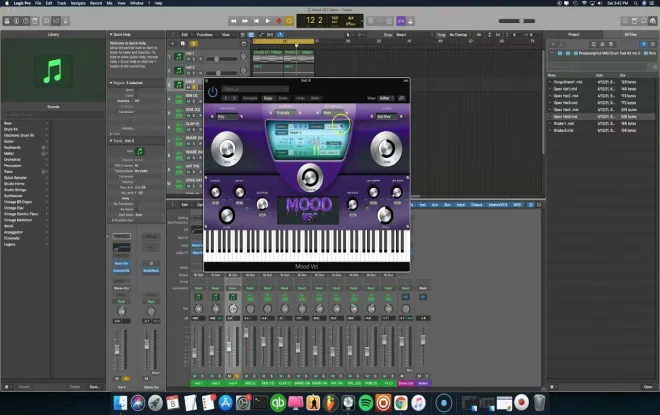This screenshot has height=415, width=660.
Task: Toggle the metronome click button
Action: pos(410,21)
